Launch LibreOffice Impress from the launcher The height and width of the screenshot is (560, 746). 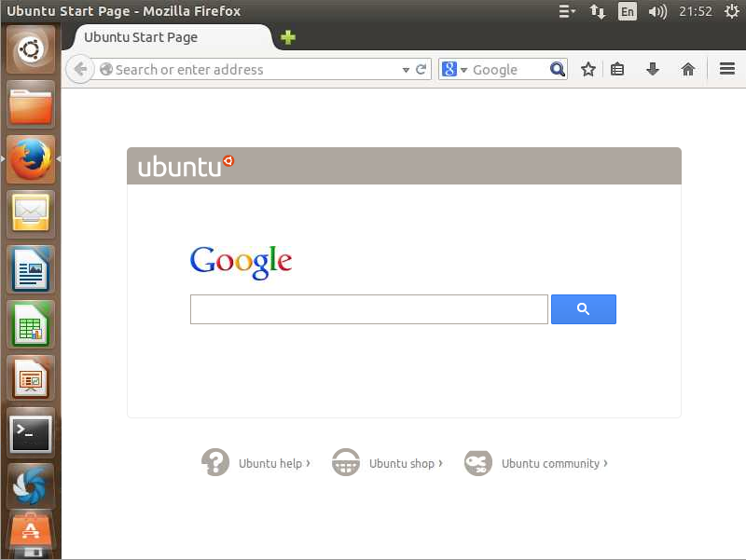[x=31, y=379]
